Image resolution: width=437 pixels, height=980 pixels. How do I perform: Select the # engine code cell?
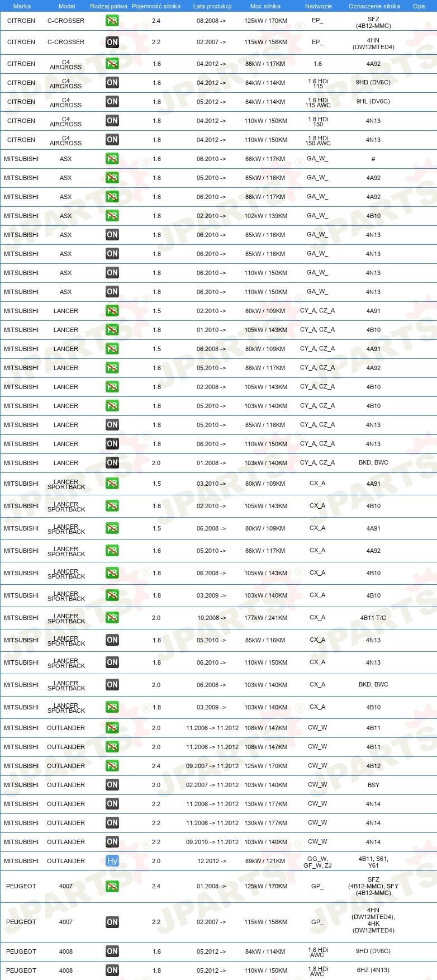[373, 159]
